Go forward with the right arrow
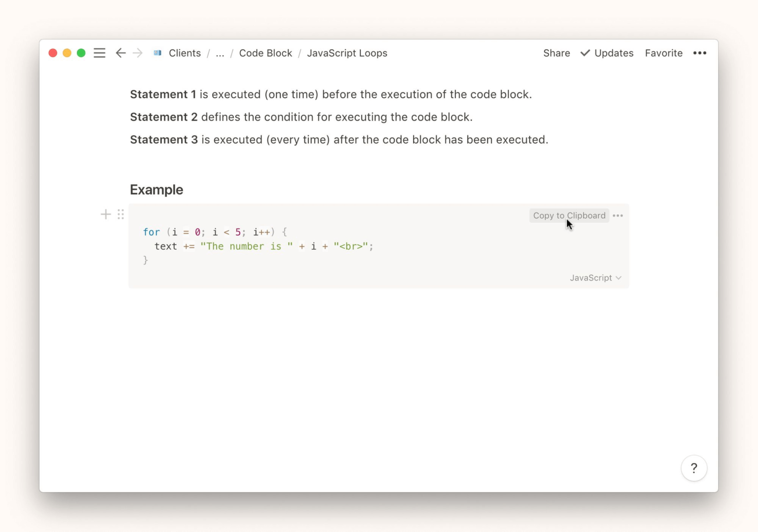758x532 pixels. coord(138,53)
